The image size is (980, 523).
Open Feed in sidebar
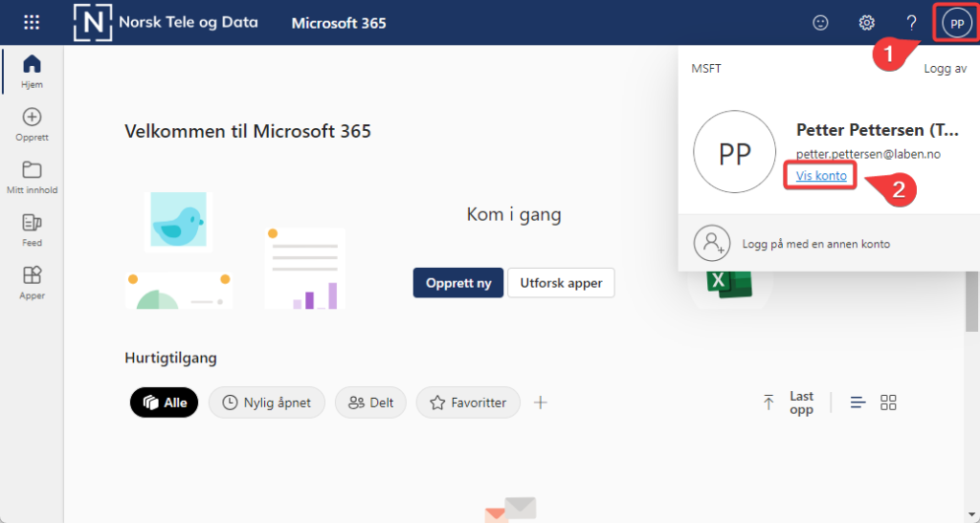tap(32, 230)
